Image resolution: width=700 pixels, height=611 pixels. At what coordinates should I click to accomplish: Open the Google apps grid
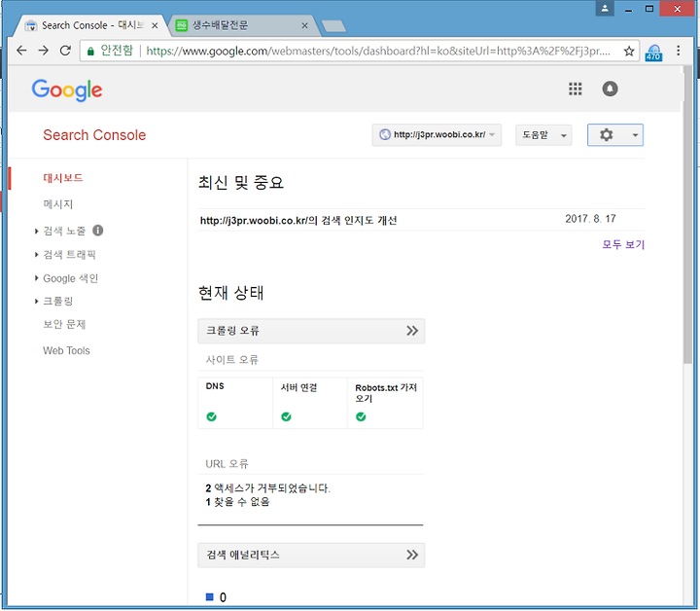(575, 89)
